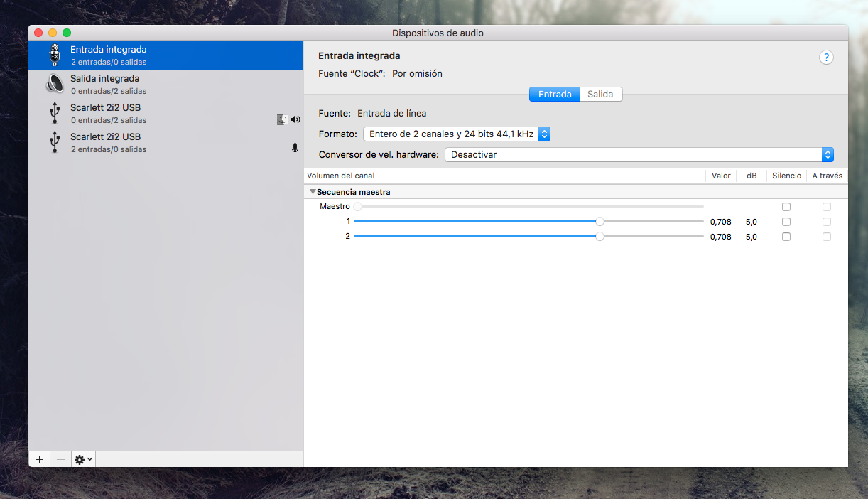The width and height of the screenshot is (868, 499).
Task: Switch to the Salida tab
Action: tap(600, 94)
